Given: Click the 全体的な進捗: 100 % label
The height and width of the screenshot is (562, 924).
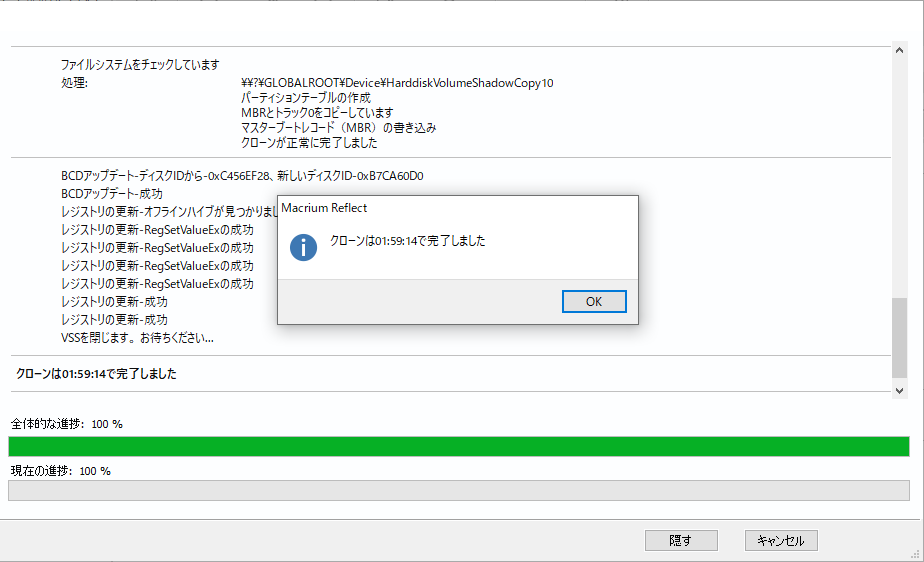Looking at the screenshot, I should coord(67,424).
